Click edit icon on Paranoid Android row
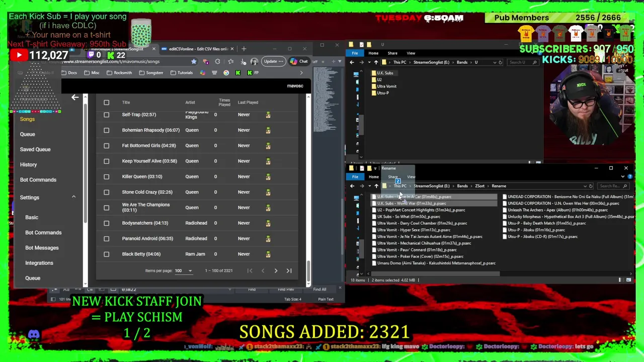 (x=268, y=238)
